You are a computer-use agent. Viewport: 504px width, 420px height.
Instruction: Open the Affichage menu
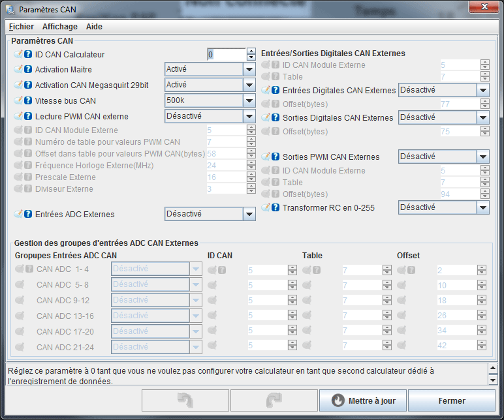point(60,27)
